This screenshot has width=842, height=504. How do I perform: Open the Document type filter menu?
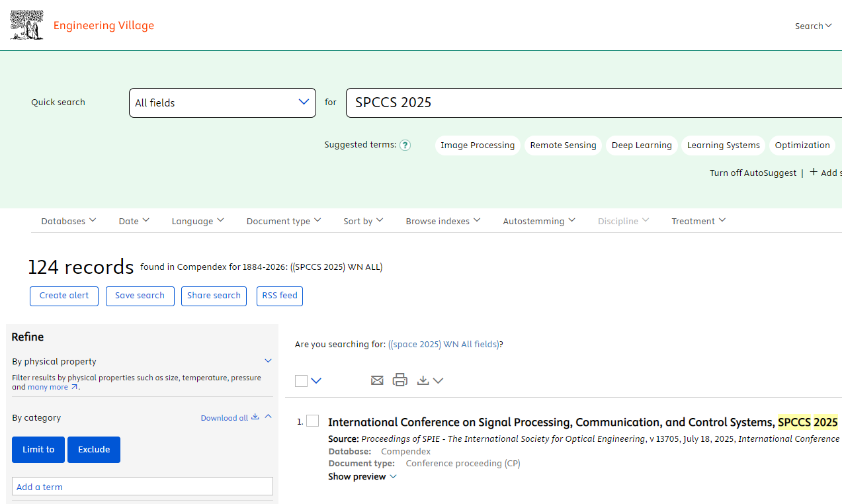[x=283, y=221]
